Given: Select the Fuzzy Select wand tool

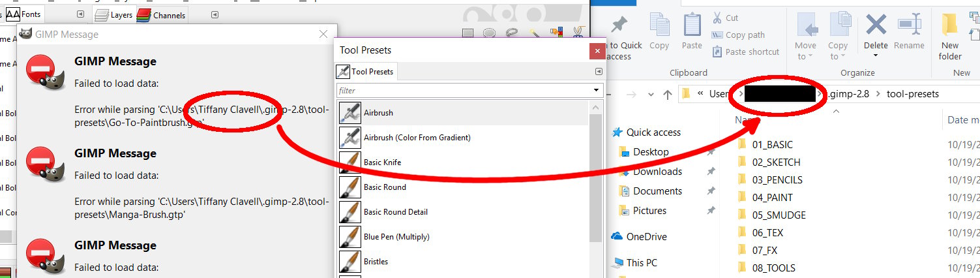Looking at the screenshot, I should [x=534, y=33].
